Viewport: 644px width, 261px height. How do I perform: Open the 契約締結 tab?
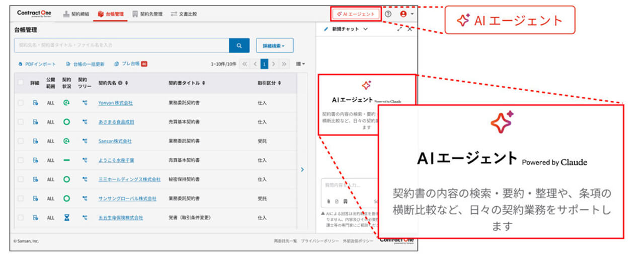(76, 14)
